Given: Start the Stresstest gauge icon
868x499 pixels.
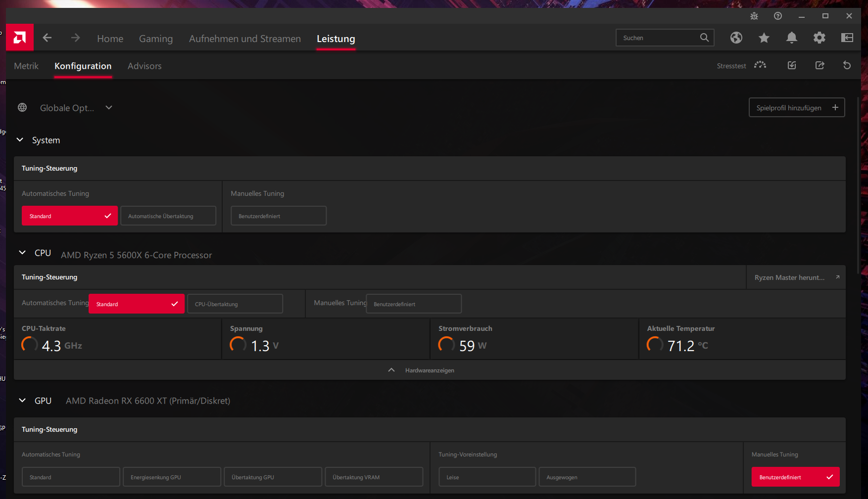Looking at the screenshot, I should 760,65.
